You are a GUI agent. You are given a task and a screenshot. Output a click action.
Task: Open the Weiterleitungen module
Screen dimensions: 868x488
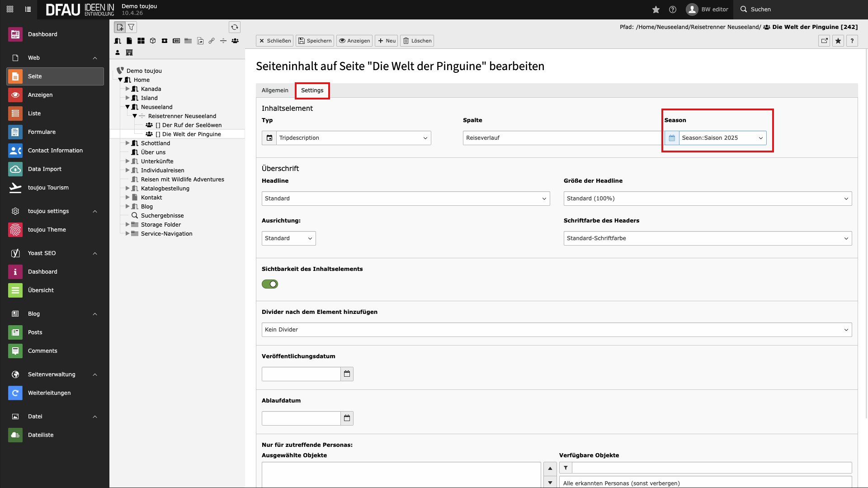pos(55,393)
